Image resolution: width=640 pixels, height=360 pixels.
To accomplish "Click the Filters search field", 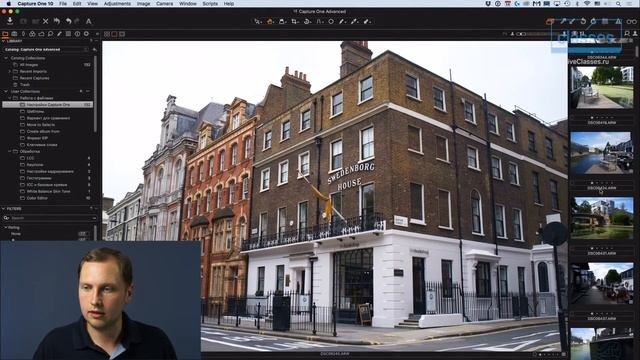I will click(50, 218).
